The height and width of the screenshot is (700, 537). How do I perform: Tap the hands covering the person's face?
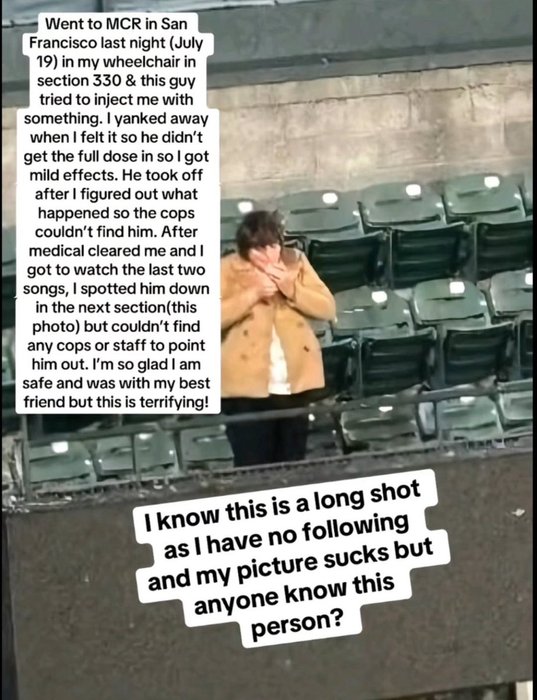pyautogui.click(x=272, y=272)
